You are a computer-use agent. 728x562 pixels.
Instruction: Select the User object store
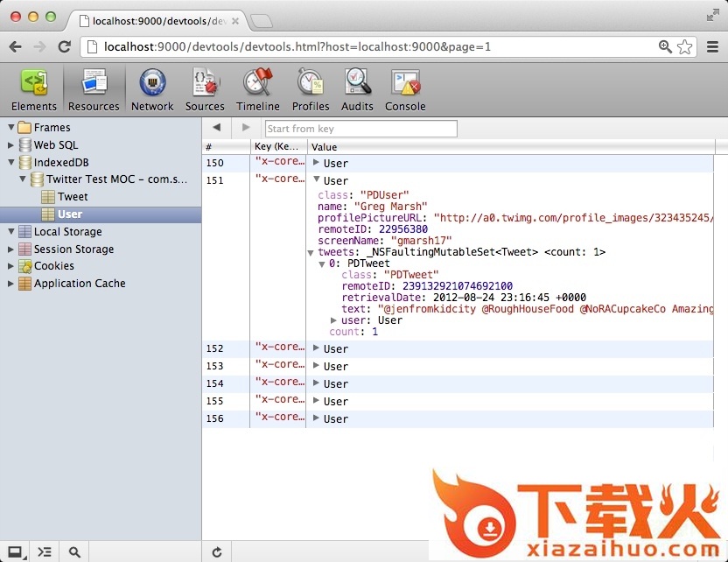70,214
